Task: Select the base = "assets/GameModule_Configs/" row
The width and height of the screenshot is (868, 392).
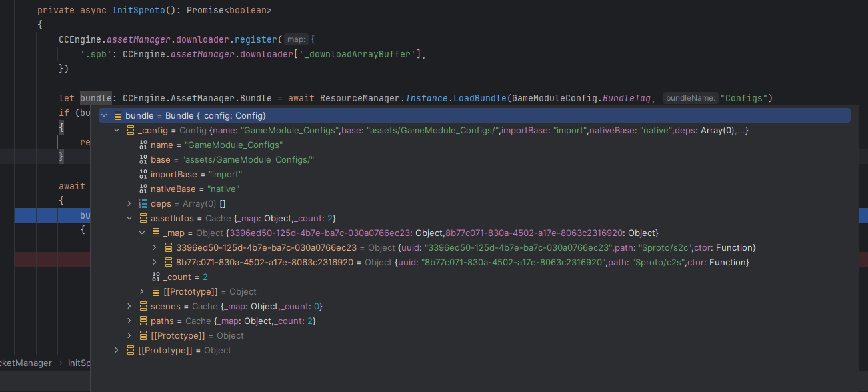Action: (x=474, y=160)
